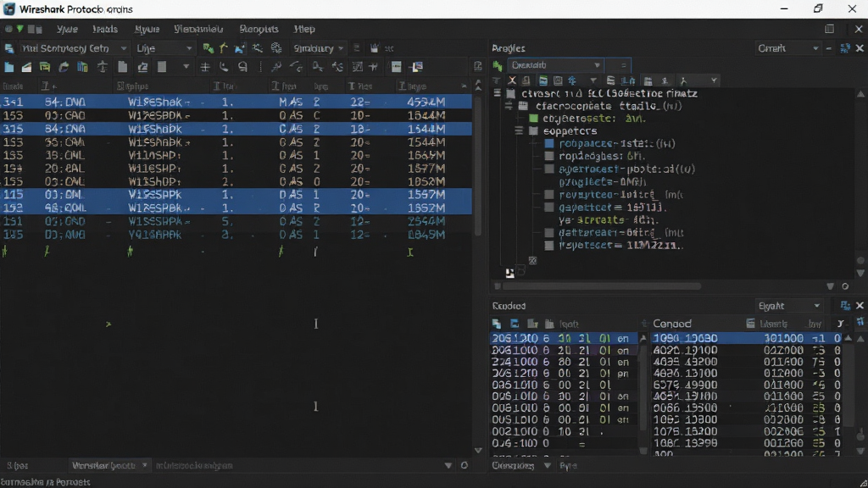868x488 pixels.
Task: Click the hex pane left vertical scrollbar
Action: [643, 387]
